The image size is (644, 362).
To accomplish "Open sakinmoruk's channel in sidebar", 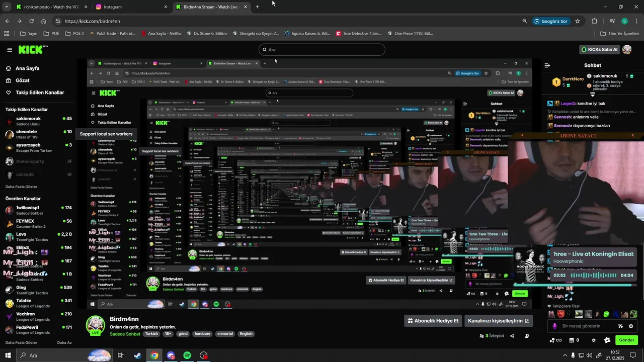I will coord(39,121).
